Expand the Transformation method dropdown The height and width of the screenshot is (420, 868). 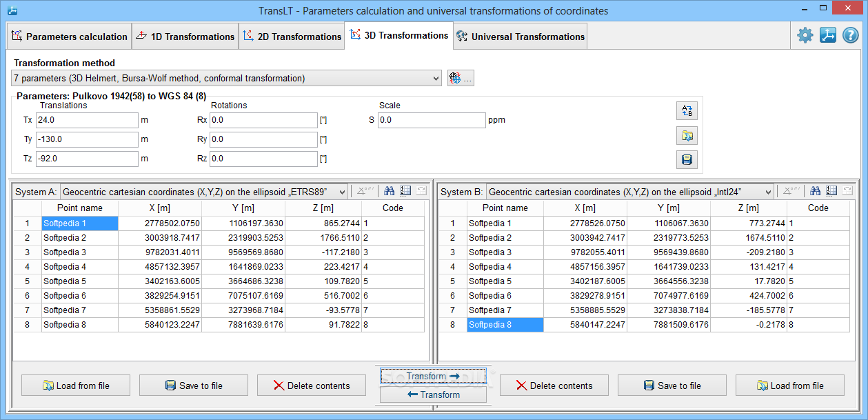click(x=435, y=79)
